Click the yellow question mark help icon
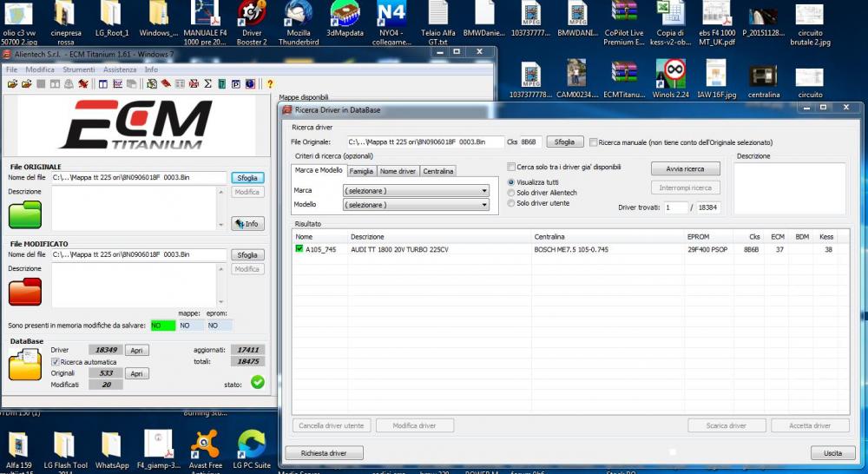This screenshot has height=474, width=868. click(270, 84)
